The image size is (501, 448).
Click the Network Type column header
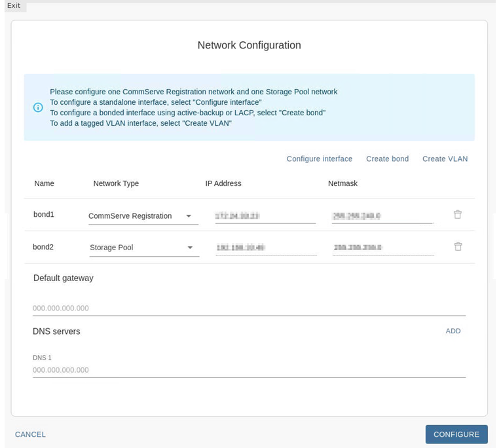click(x=116, y=184)
